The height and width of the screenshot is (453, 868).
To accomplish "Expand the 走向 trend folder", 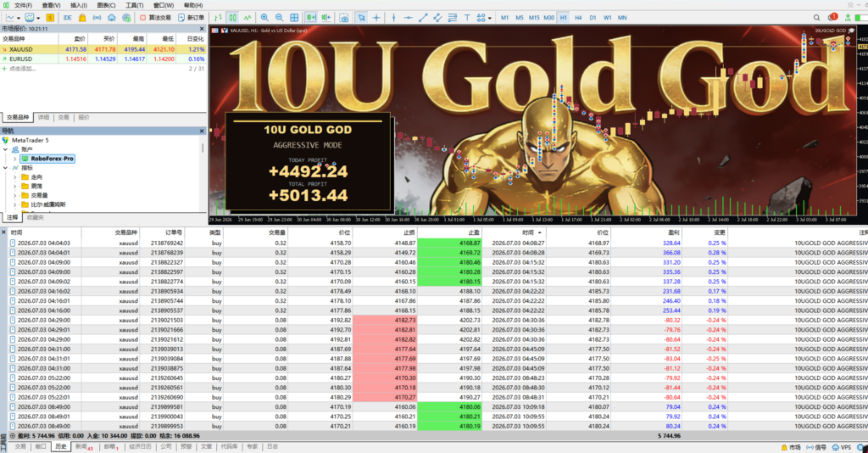I will [x=15, y=177].
